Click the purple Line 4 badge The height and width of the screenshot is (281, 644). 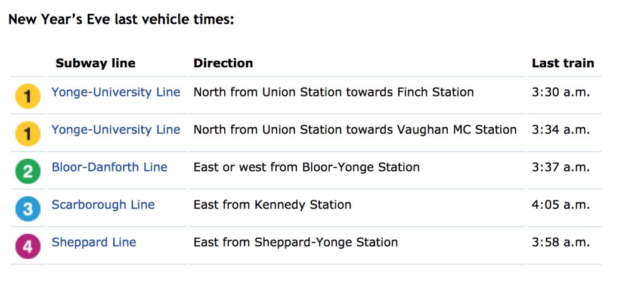[28, 246]
